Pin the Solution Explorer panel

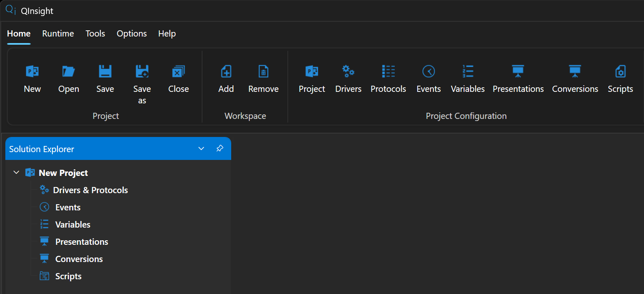tap(220, 148)
